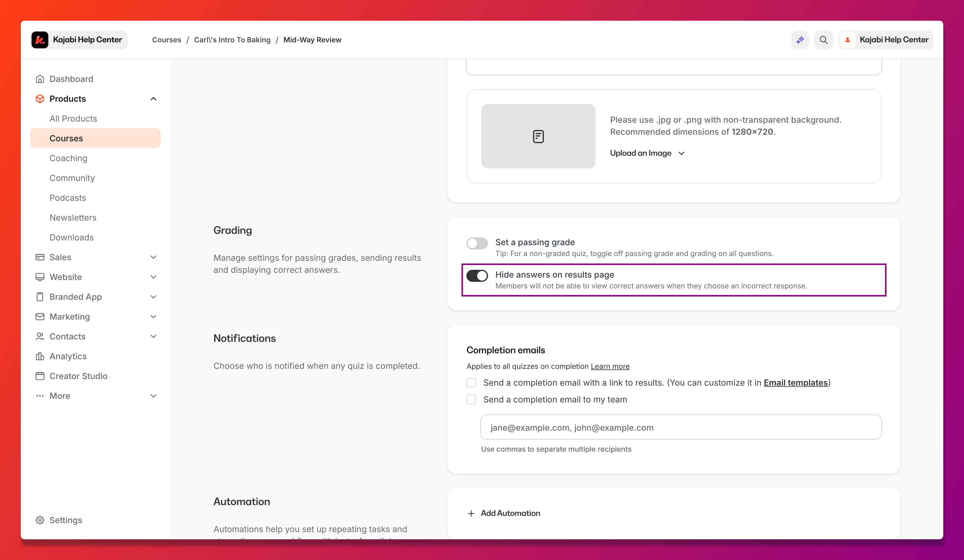Screen dimensions: 964x560
Task: Click the Settings gear icon
Action: click(x=40, y=520)
